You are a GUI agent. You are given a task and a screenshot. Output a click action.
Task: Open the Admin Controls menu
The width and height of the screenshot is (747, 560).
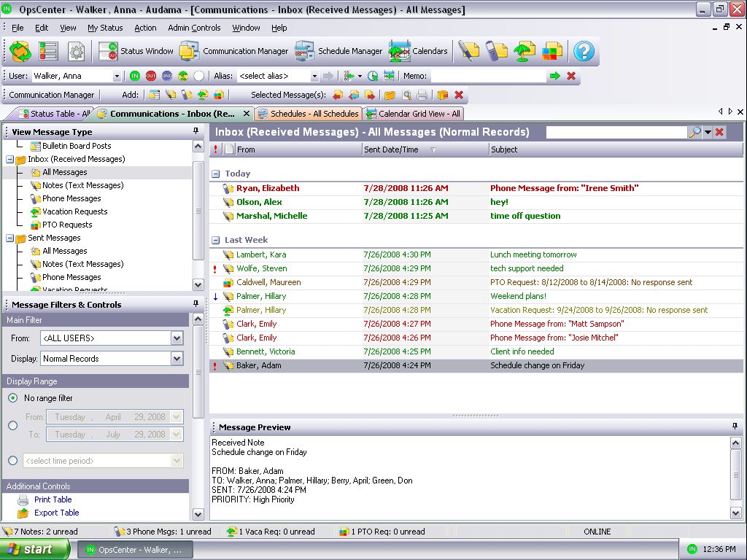(x=194, y=28)
